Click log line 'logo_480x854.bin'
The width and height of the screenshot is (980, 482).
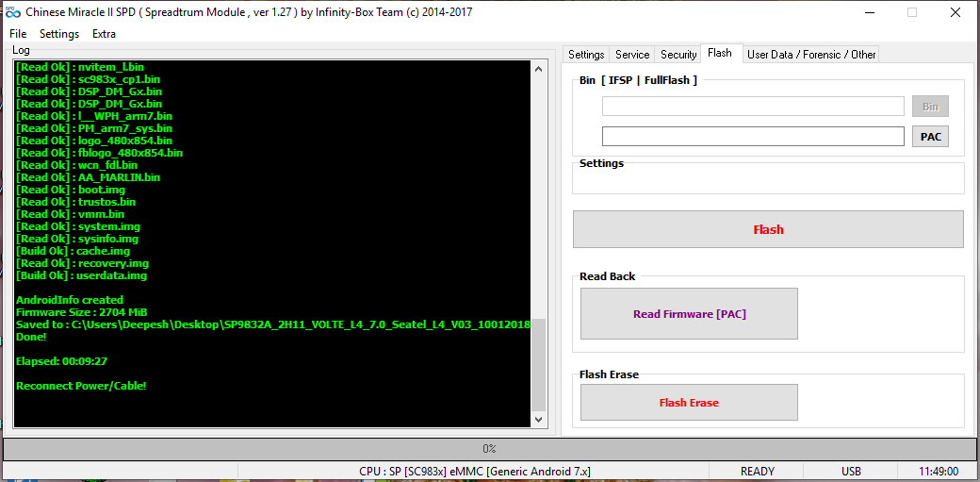point(93,141)
